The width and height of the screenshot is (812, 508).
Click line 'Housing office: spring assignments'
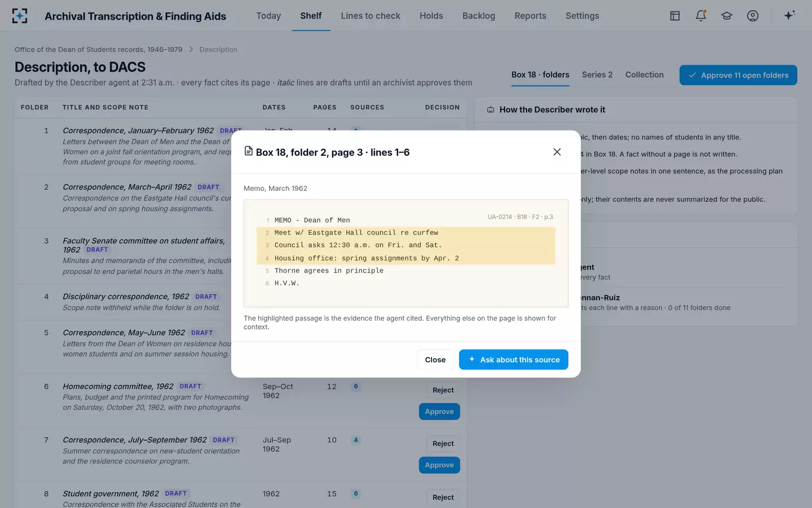pyautogui.click(x=406, y=258)
